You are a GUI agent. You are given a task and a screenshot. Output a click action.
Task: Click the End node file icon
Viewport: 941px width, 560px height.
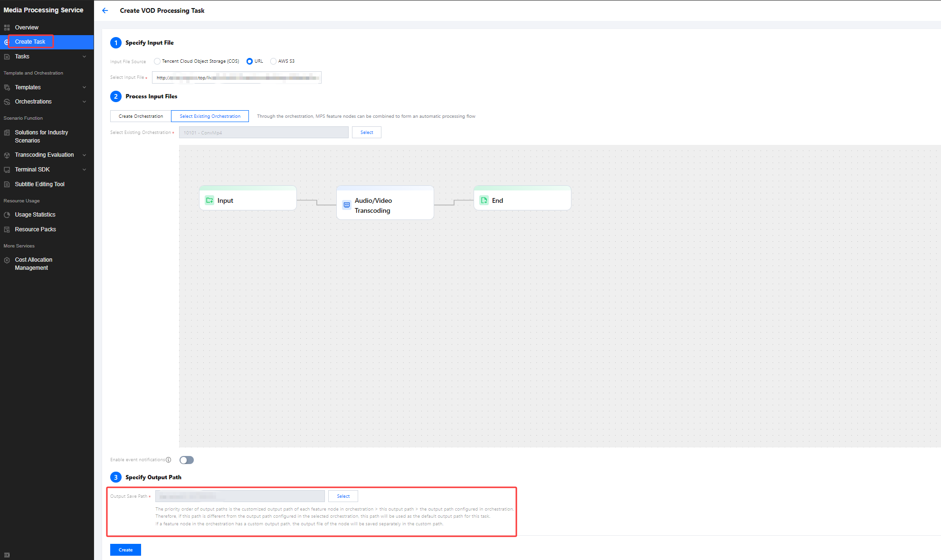tap(484, 200)
